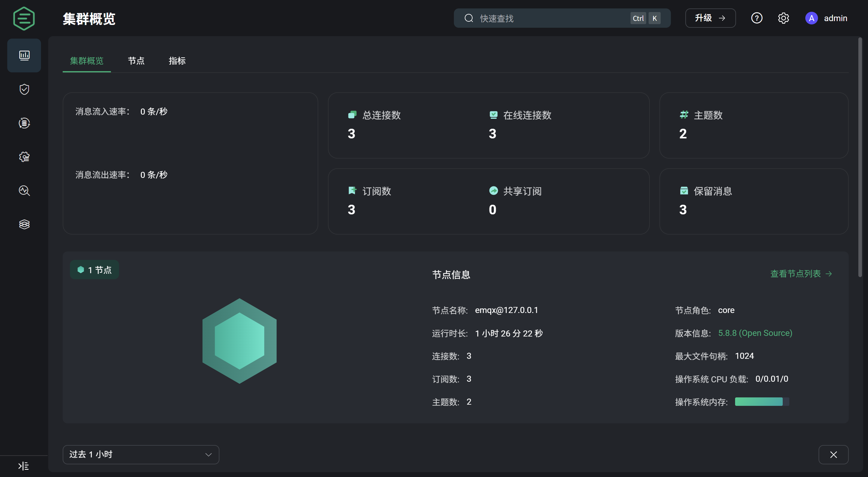Click the hexagon node graphic
The height and width of the screenshot is (477, 868).
click(x=239, y=341)
